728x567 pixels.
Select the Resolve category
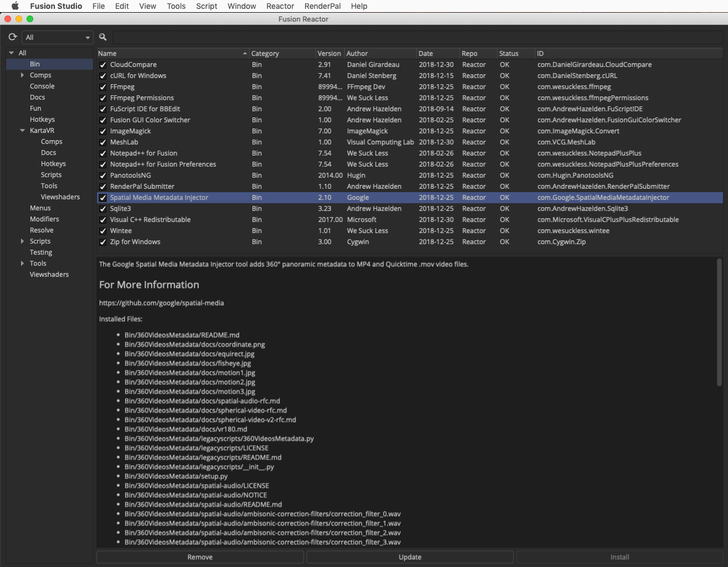42,230
